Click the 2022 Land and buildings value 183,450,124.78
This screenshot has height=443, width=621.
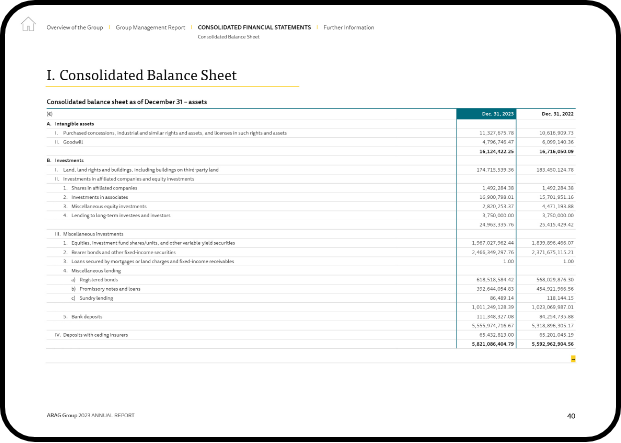(x=555, y=170)
